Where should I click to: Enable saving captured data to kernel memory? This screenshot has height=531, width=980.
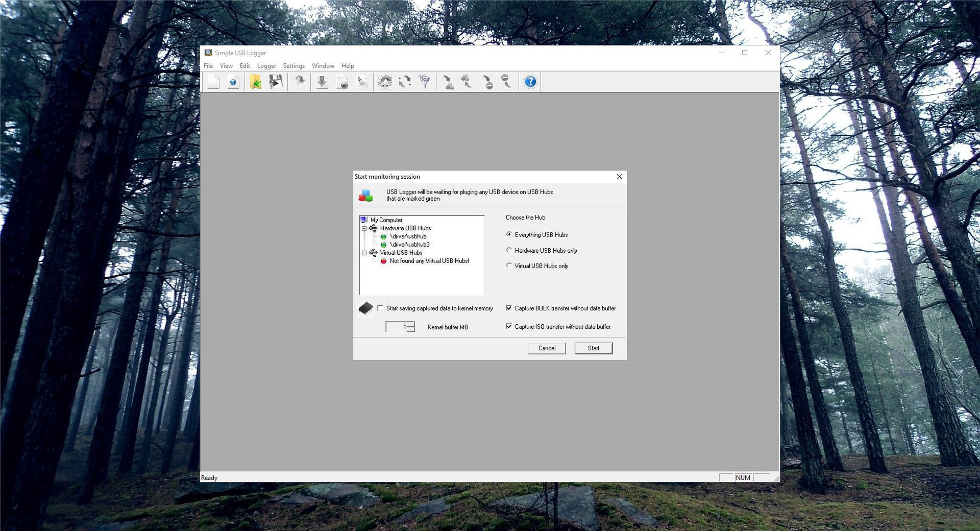pos(380,308)
